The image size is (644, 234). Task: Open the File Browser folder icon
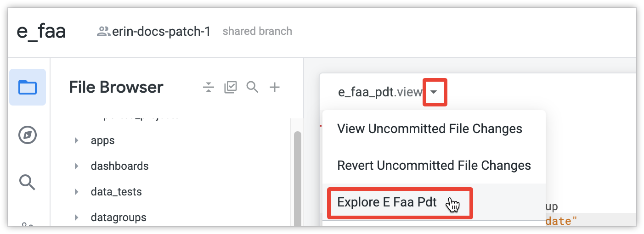pyautogui.click(x=27, y=87)
